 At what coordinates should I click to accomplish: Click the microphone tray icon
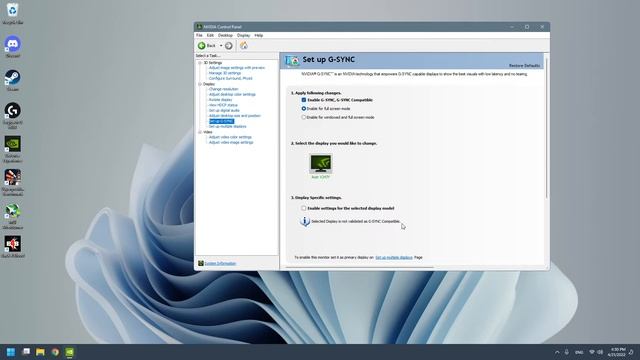(567, 352)
